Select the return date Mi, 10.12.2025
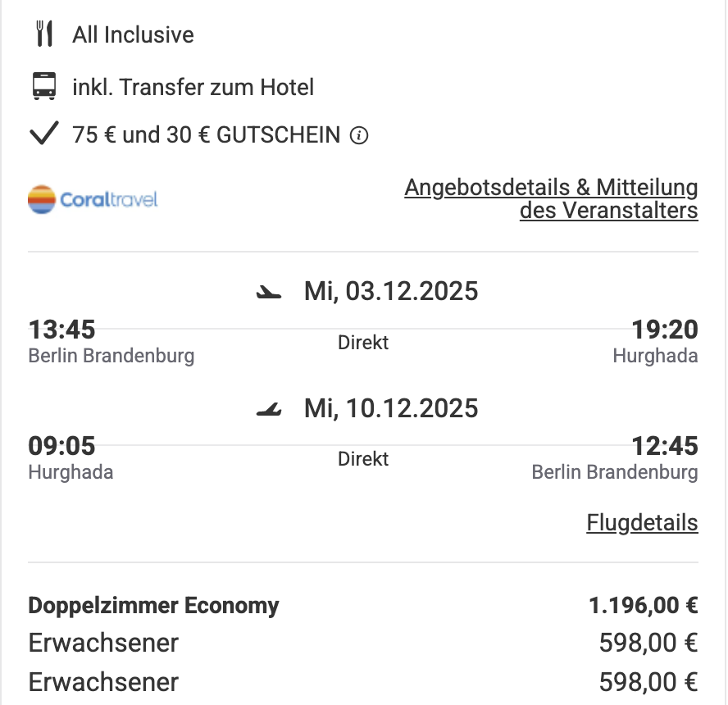This screenshot has height=705, width=728. [390, 408]
